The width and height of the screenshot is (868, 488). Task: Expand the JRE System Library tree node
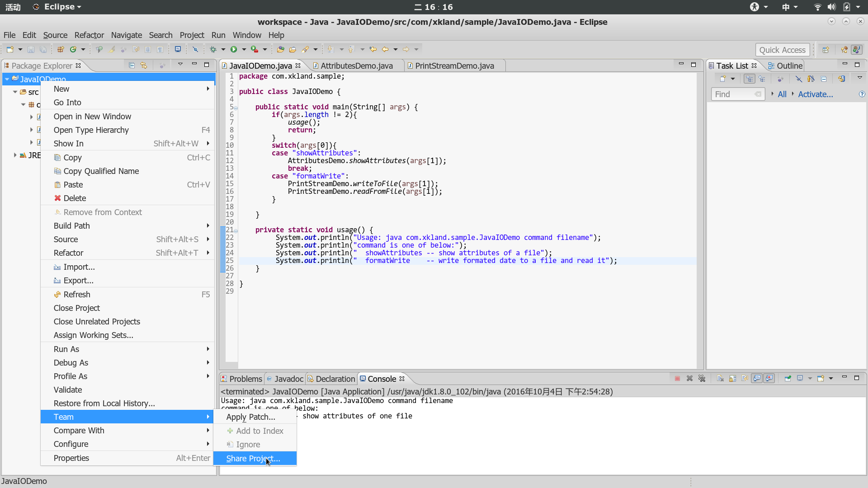[x=15, y=155]
